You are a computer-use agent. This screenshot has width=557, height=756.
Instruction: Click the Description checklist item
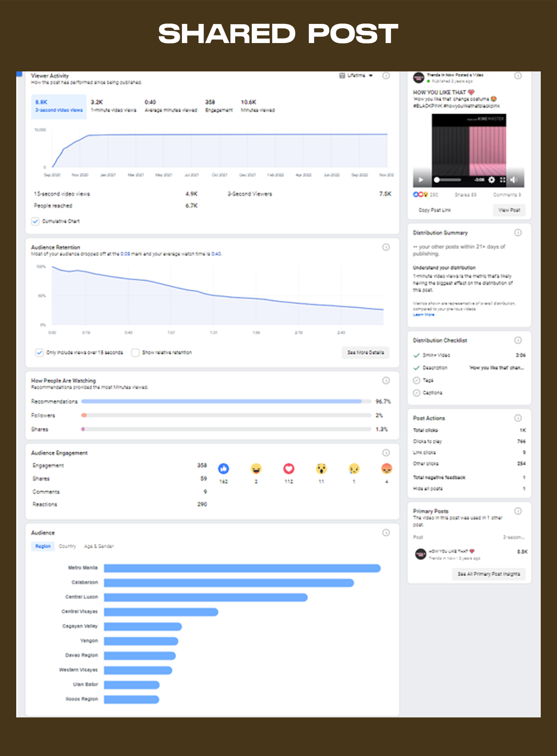[x=469, y=368]
